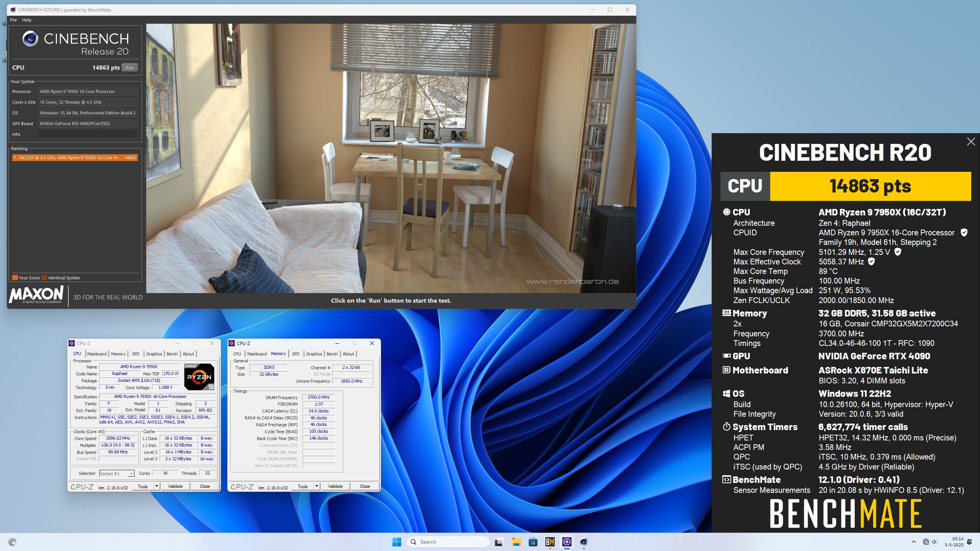Viewport: 980px width, 551px height.
Task: Click the Memory module icon in BenchMate panel
Action: click(726, 313)
